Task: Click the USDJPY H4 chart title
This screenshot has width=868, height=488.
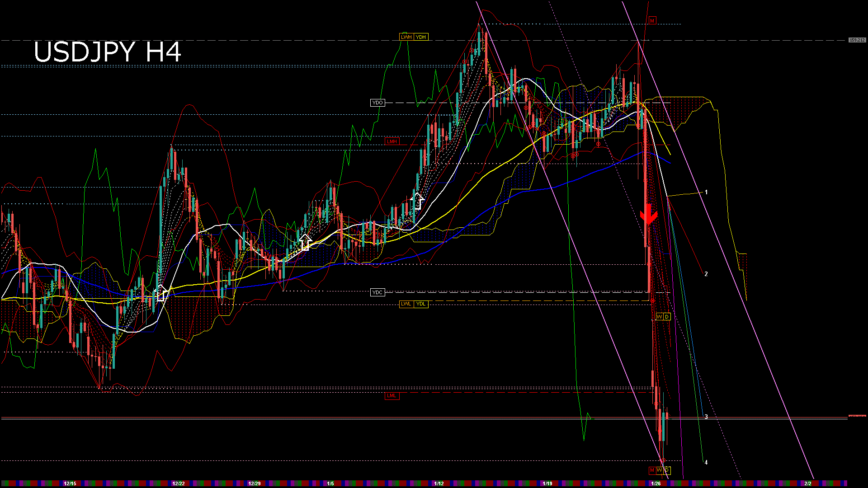Action: (x=108, y=52)
